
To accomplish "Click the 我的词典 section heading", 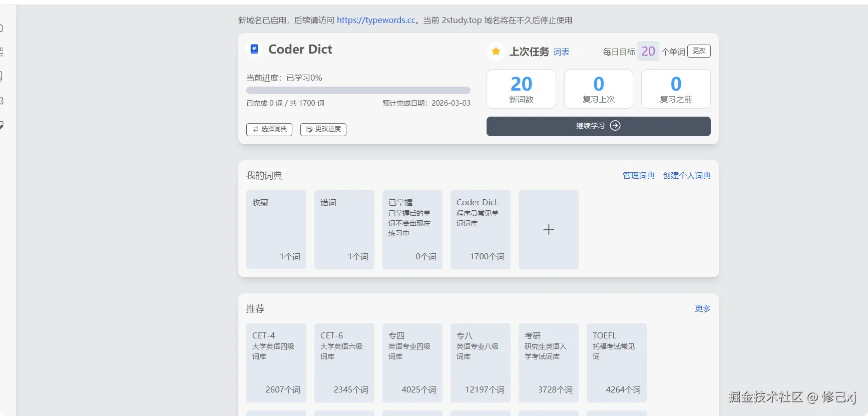I will click(264, 176).
